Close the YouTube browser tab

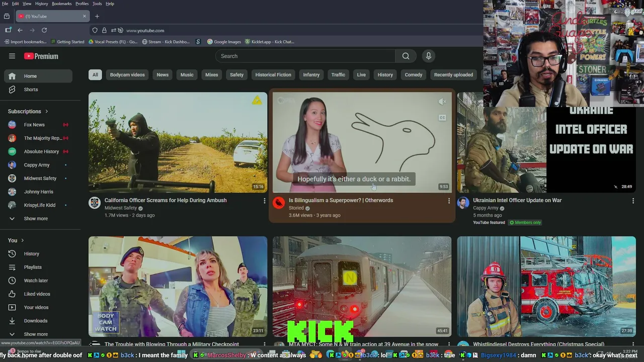click(x=84, y=16)
